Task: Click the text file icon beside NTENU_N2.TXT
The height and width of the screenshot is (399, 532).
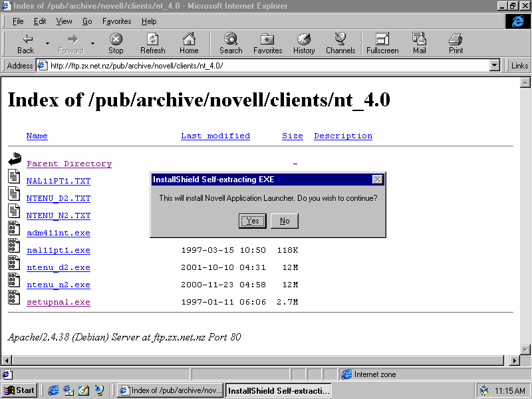Action: click(14, 211)
